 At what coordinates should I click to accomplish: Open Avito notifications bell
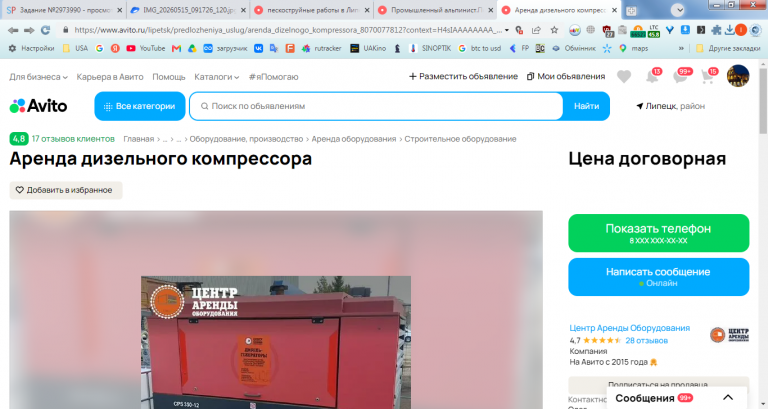pyautogui.click(x=652, y=76)
